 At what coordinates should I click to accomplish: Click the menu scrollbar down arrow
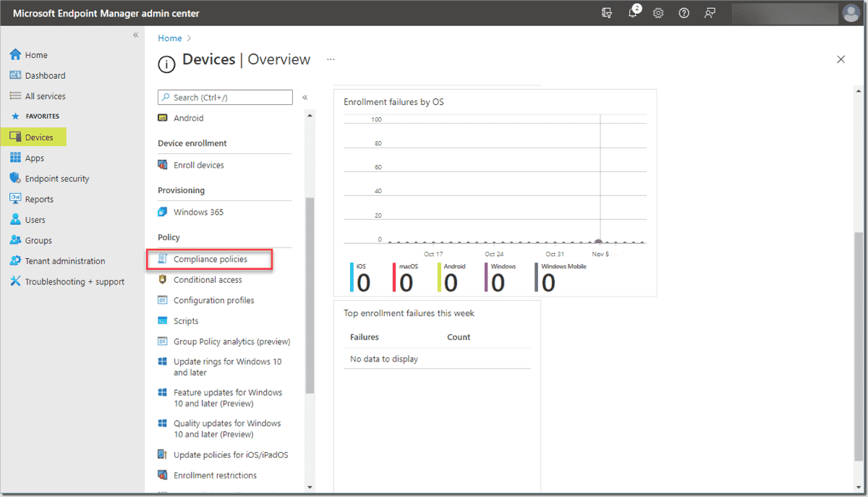(310, 487)
